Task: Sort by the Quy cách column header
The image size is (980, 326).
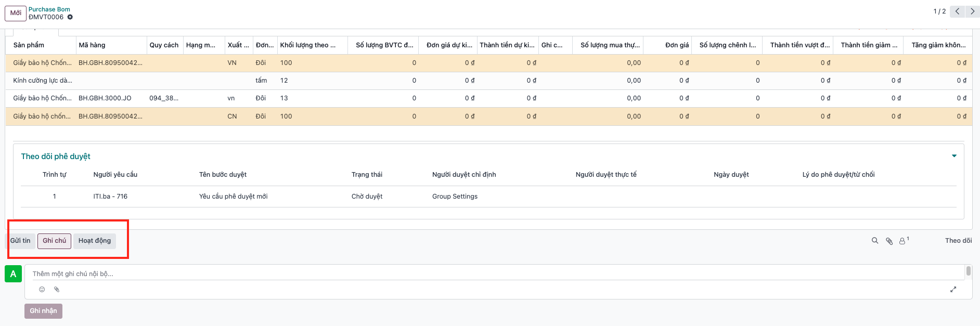Action: point(164,45)
